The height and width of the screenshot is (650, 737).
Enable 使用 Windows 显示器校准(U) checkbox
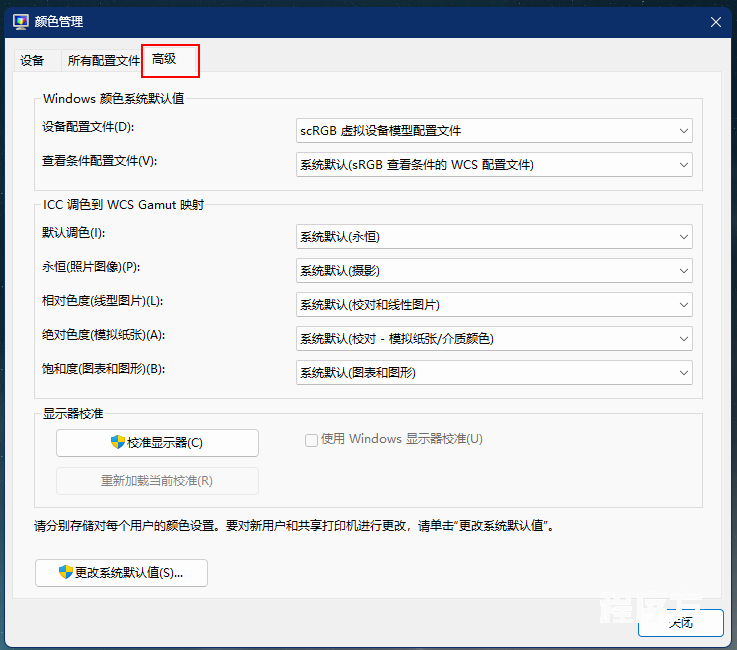pyautogui.click(x=311, y=440)
